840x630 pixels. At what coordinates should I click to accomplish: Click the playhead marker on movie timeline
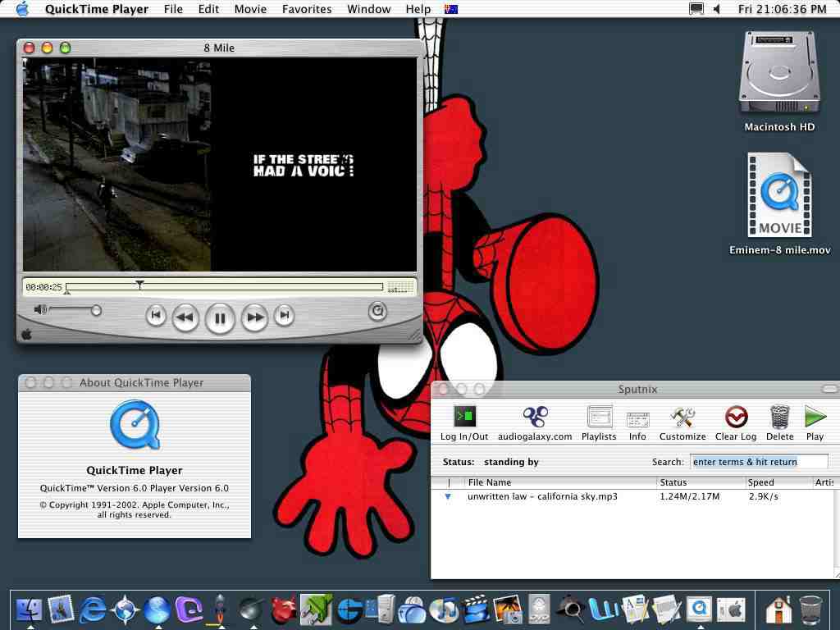[x=139, y=284]
